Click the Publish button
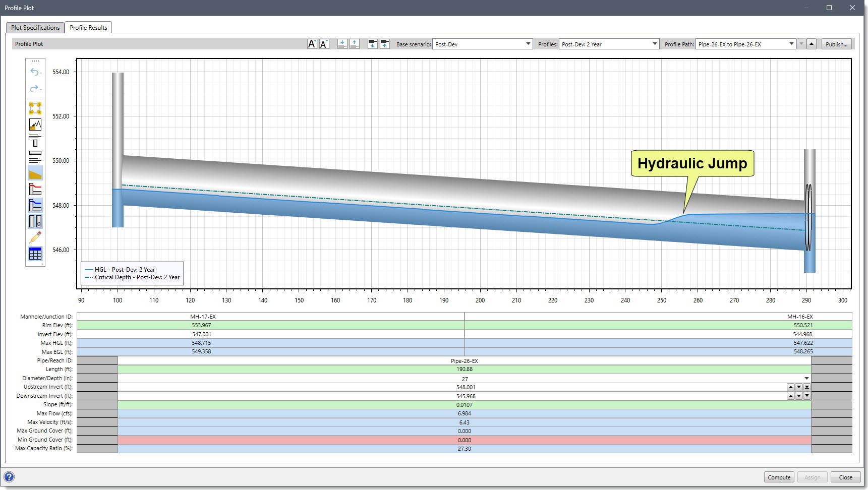The width and height of the screenshot is (868, 490). 836,44
